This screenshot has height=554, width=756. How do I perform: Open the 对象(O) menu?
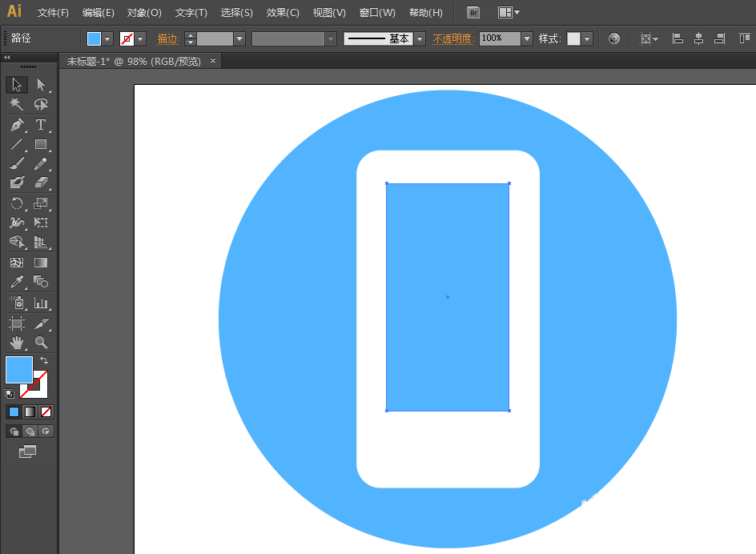144,13
